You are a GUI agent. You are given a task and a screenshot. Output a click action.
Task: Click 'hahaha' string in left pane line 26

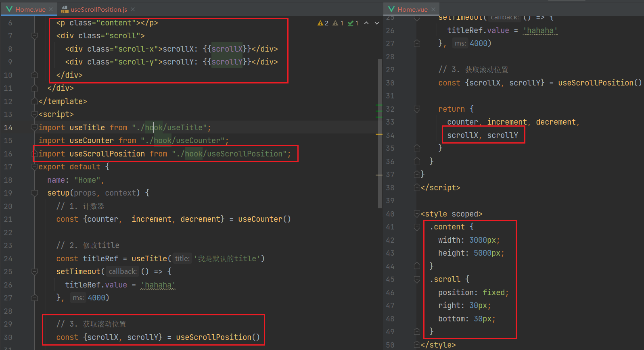point(158,285)
